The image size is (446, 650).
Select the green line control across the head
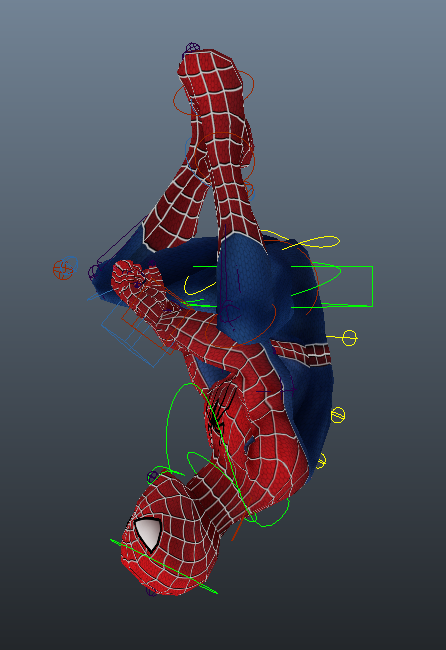(164, 567)
